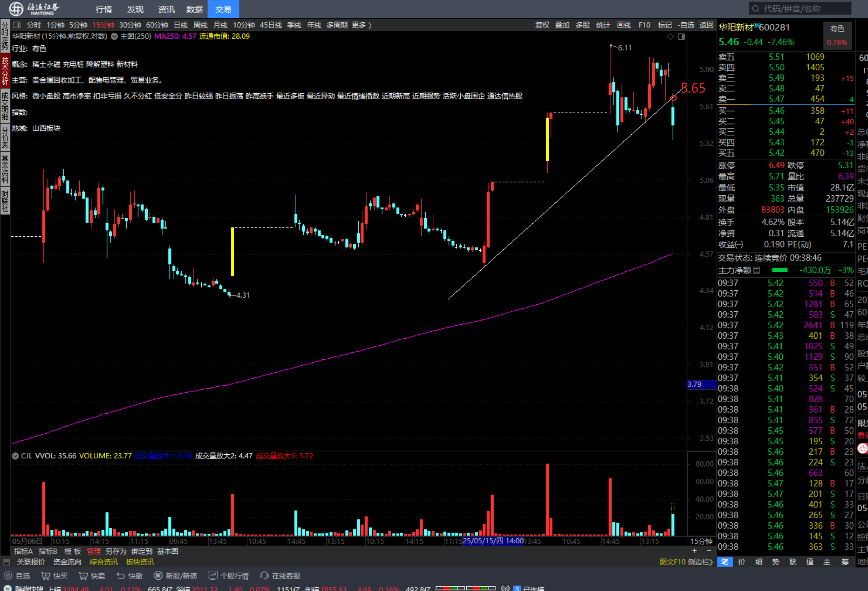
Task: Click the 自选 favorites star icon
Action: 8,576
